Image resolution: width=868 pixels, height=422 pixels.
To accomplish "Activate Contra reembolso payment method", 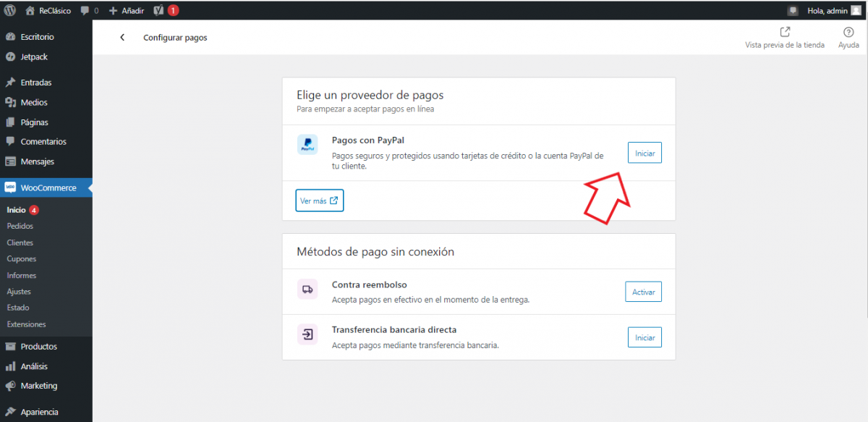I will (x=643, y=292).
